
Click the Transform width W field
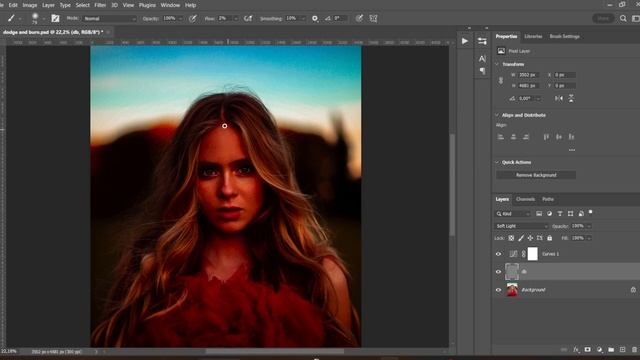click(529, 75)
